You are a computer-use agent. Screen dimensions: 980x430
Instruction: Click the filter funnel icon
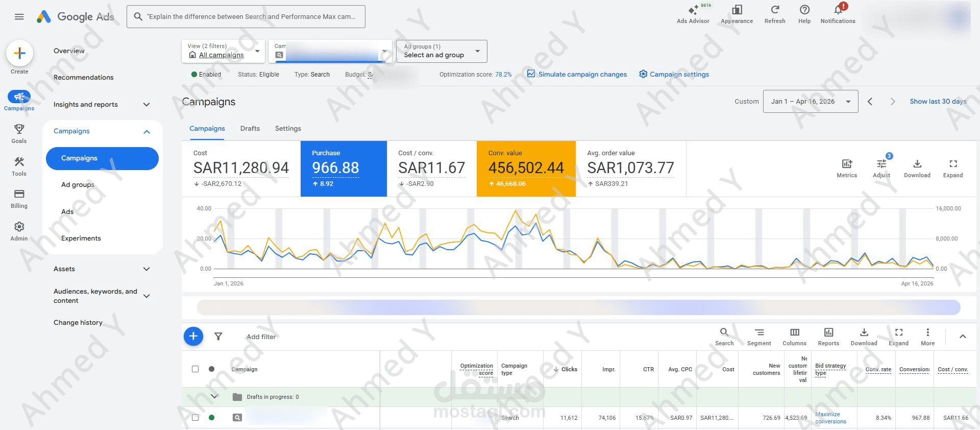coord(218,336)
